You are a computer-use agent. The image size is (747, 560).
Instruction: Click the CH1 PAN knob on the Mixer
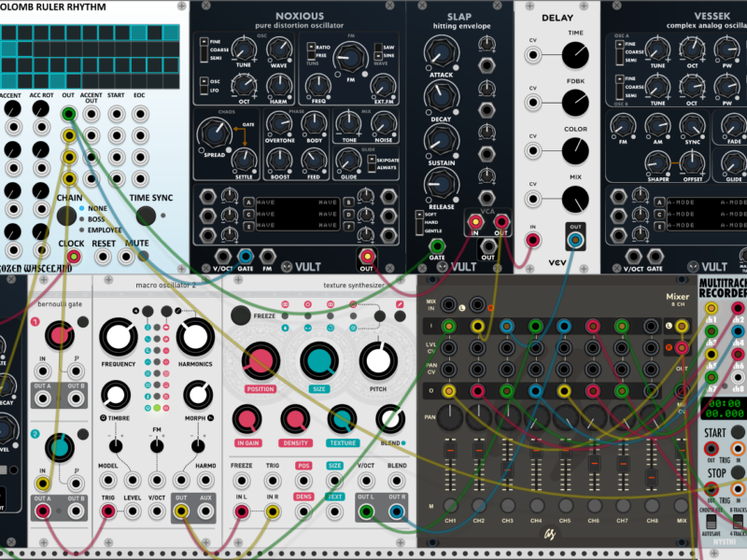click(450, 417)
